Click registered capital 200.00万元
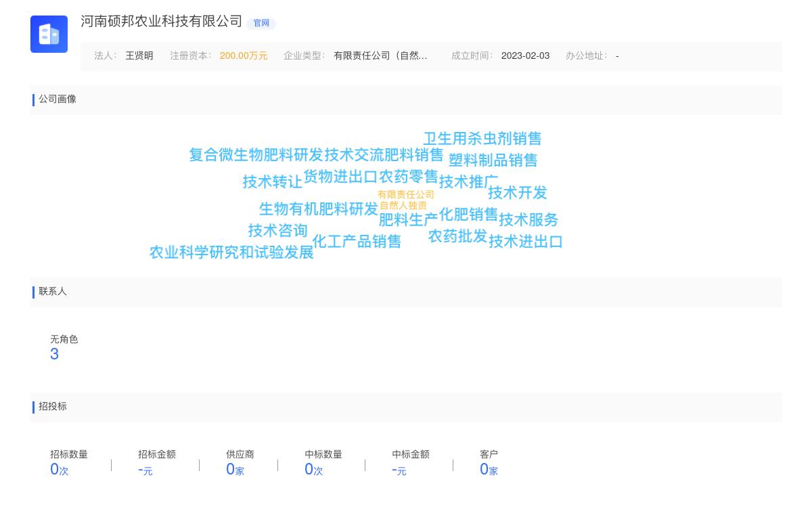The height and width of the screenshot is (509, 812). [244, 56]
